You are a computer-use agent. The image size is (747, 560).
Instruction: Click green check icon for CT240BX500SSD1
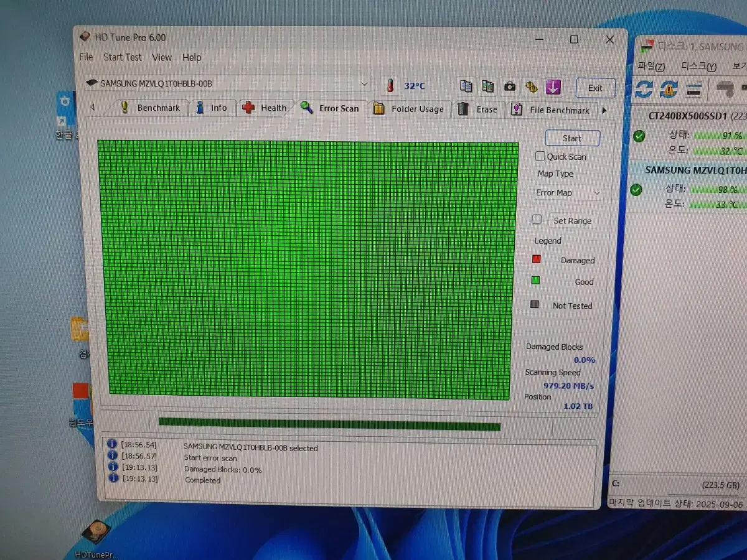639,136
